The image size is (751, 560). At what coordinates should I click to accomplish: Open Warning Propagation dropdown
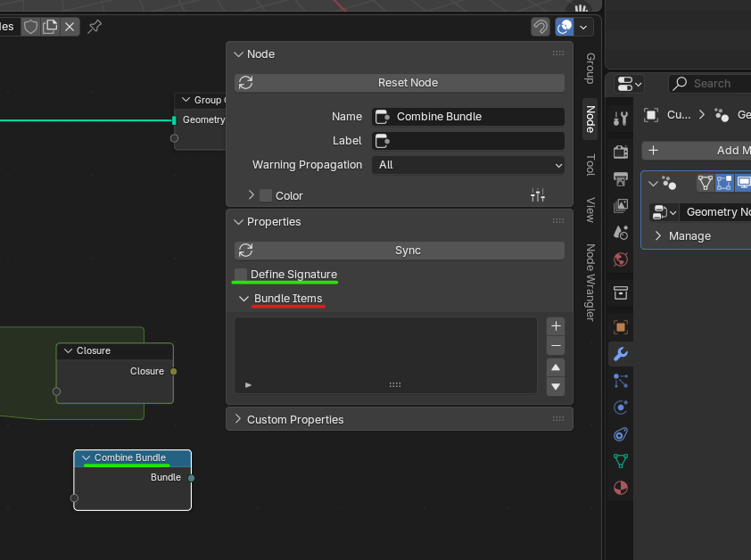pyautogui.click(x=468, y=165)
